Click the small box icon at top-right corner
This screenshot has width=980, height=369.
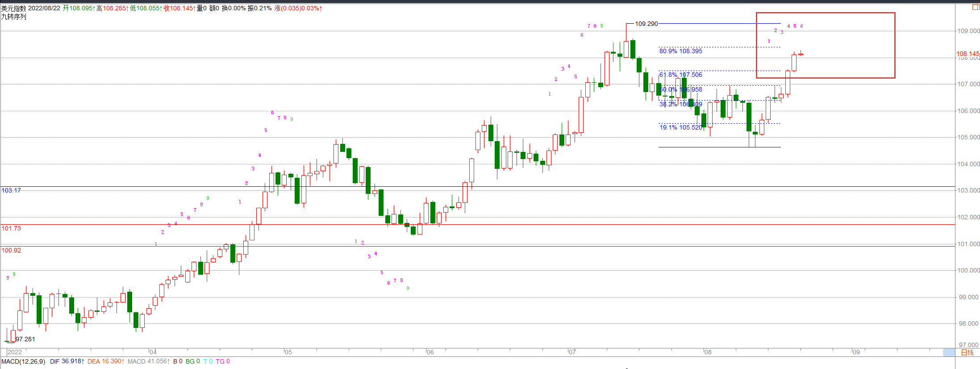click(976, 7)
